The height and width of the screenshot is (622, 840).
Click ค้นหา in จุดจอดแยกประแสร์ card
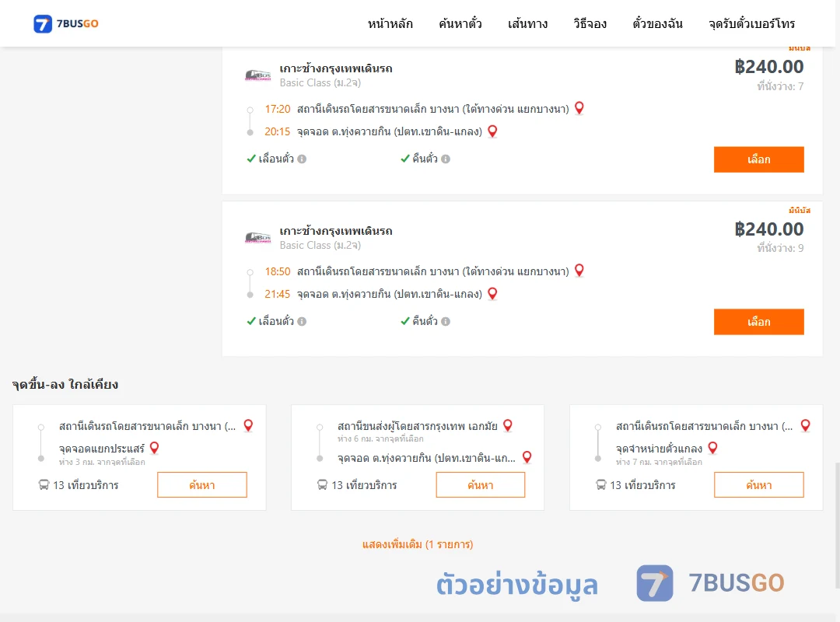coord(202,485)
